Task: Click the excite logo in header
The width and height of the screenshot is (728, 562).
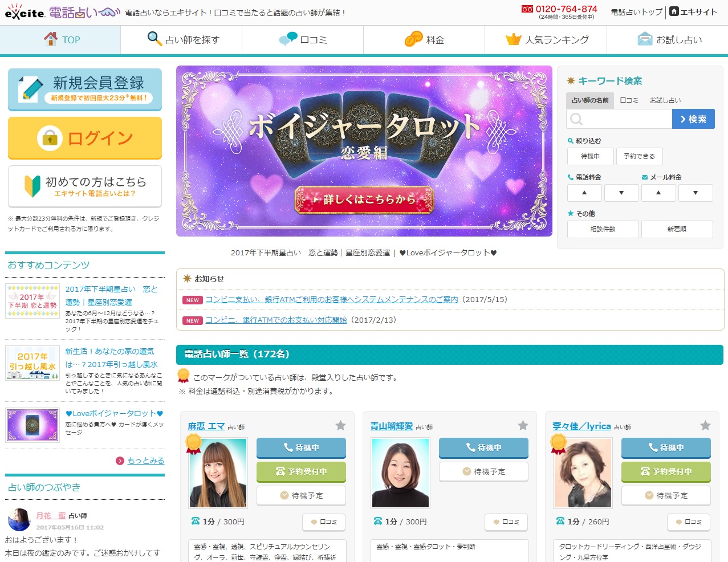Action: tap(25, 13)
